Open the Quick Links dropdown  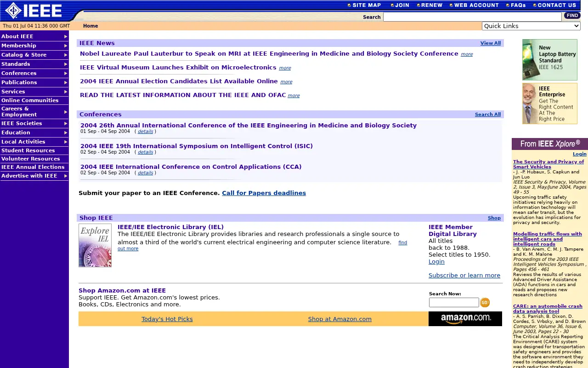531,26
